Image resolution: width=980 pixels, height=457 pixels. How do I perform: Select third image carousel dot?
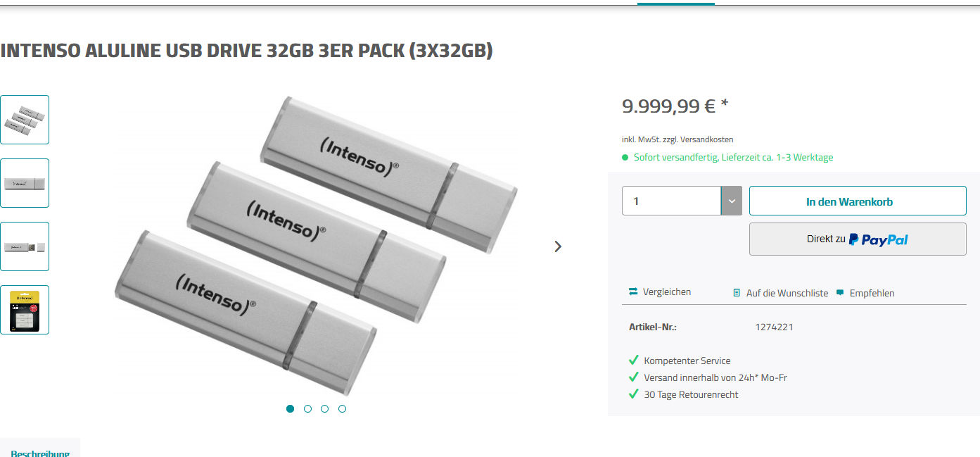click(325, 408)
